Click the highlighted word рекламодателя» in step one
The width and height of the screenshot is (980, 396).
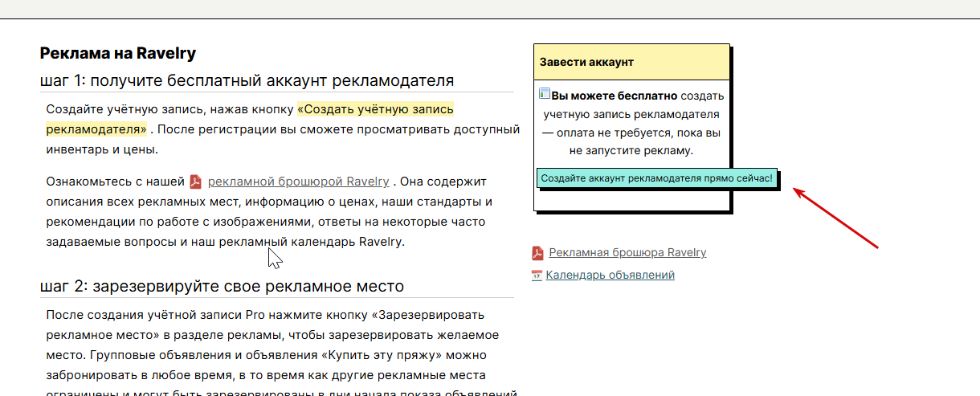[x=96, y=129]
